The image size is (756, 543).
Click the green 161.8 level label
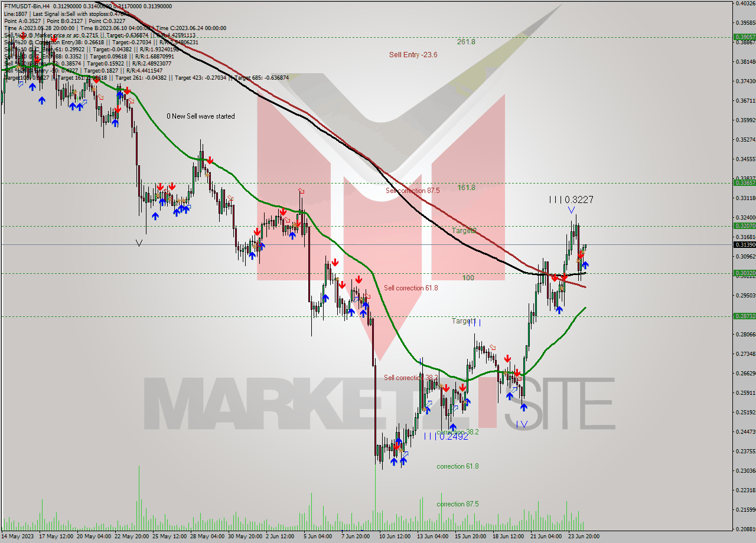(x=466, y=188)
